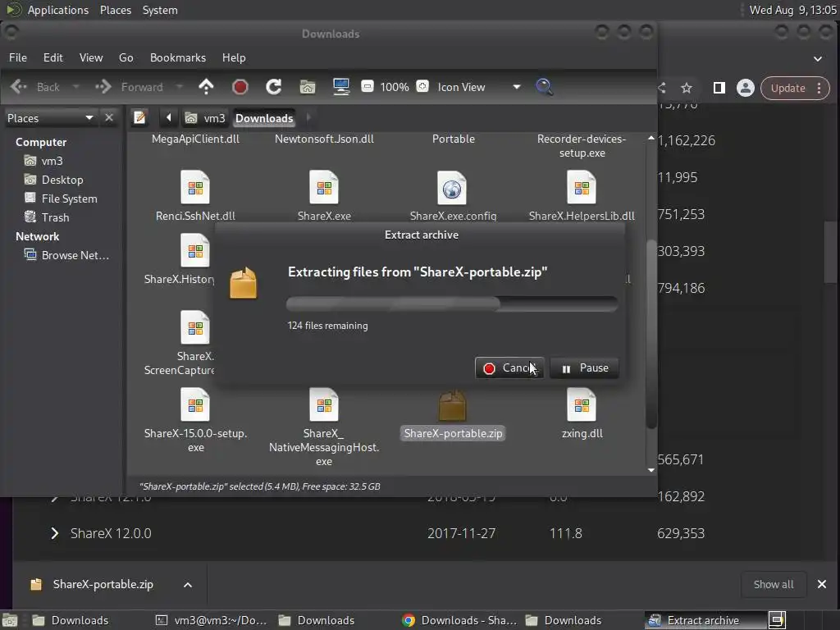
Task: Open the Bookmarks menu
Action: click(x=178, y=57)
